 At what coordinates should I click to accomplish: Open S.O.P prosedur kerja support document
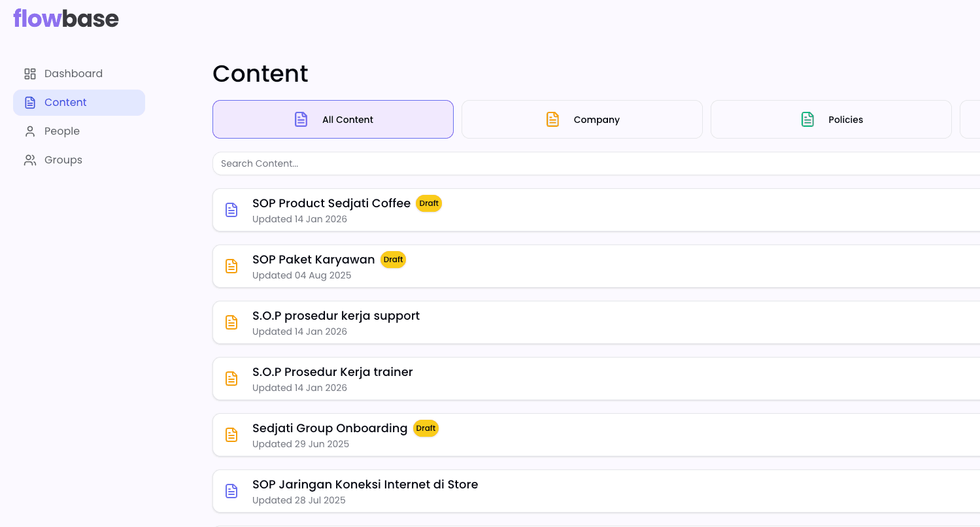point(336,316)
